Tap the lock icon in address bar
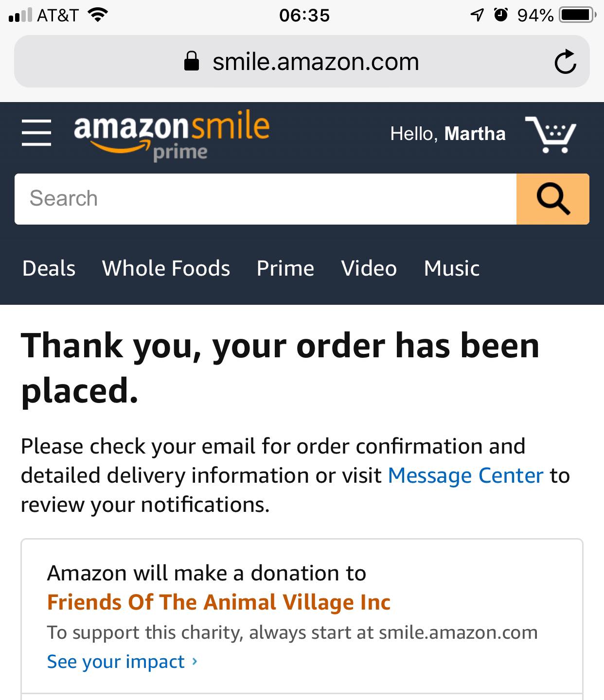604x700 pixels. click(192, 61)
